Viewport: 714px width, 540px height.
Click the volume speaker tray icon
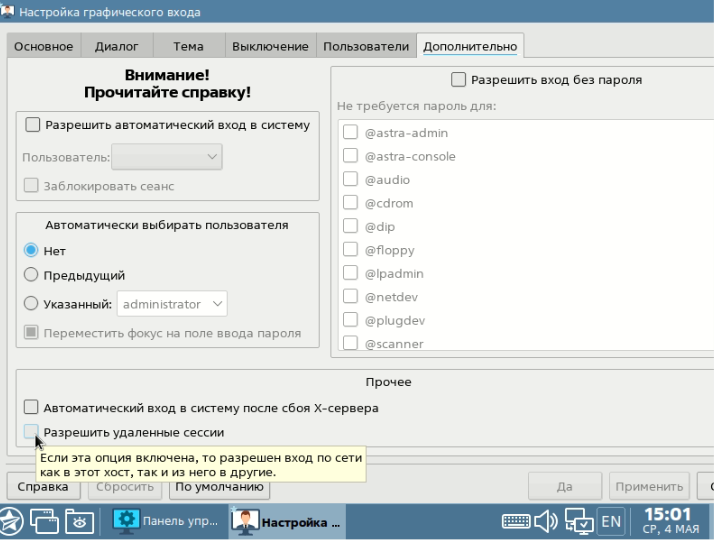pos(546,521)
